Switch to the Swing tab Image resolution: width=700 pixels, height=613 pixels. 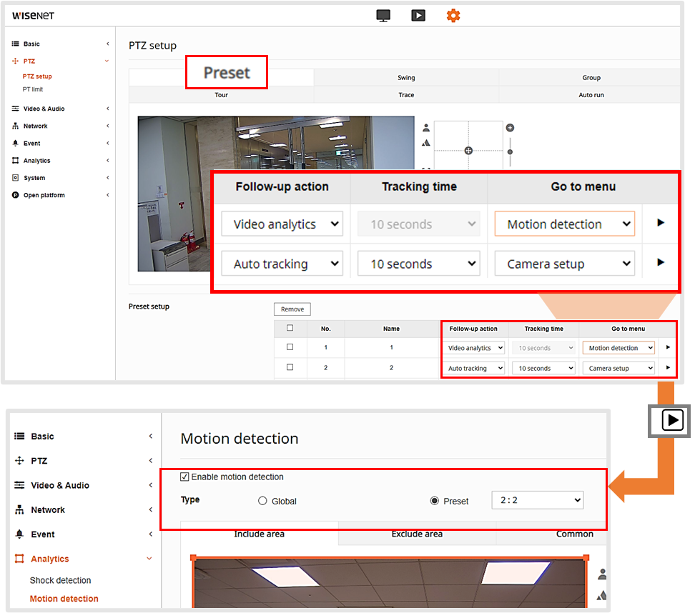pyautogui.click(x=406, y=77)
